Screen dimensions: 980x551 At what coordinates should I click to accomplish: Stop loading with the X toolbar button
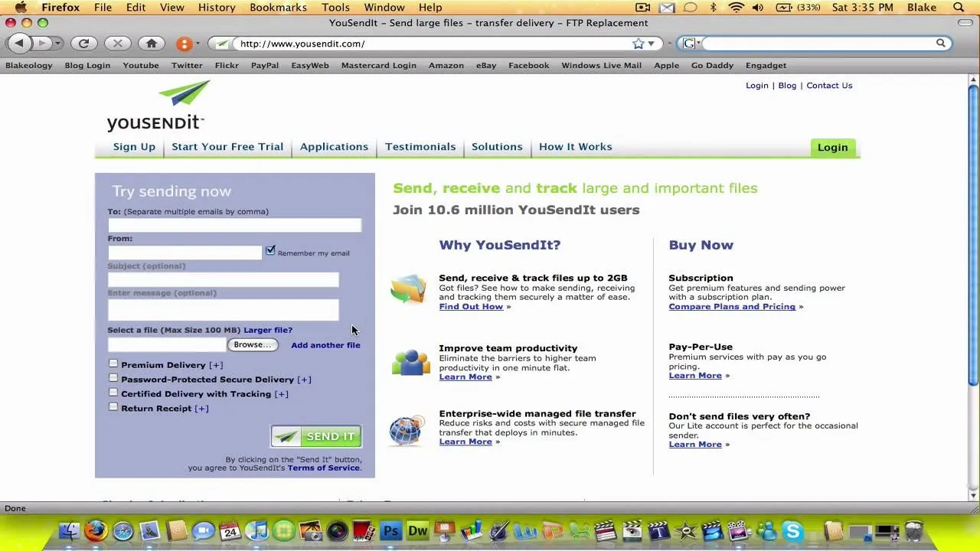(118, 44)
